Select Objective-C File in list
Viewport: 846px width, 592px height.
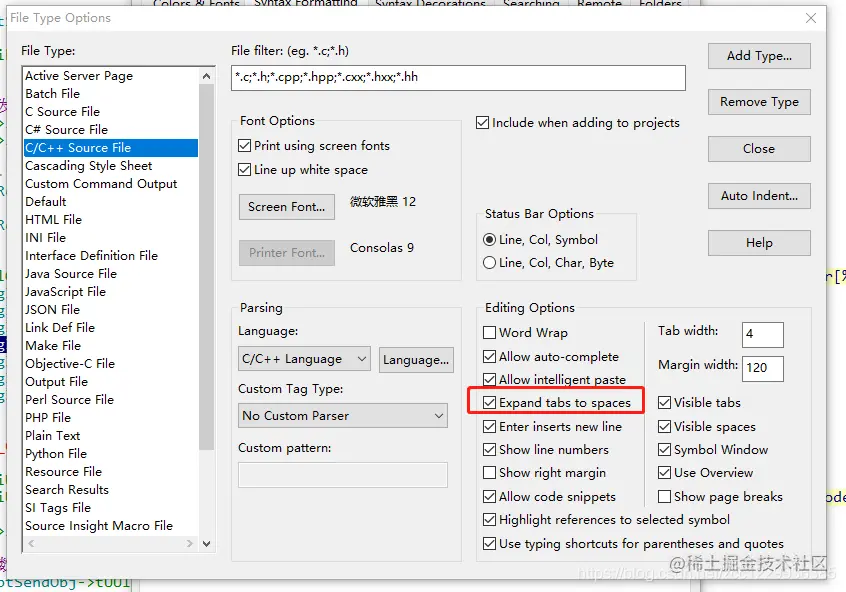(111, 364)
